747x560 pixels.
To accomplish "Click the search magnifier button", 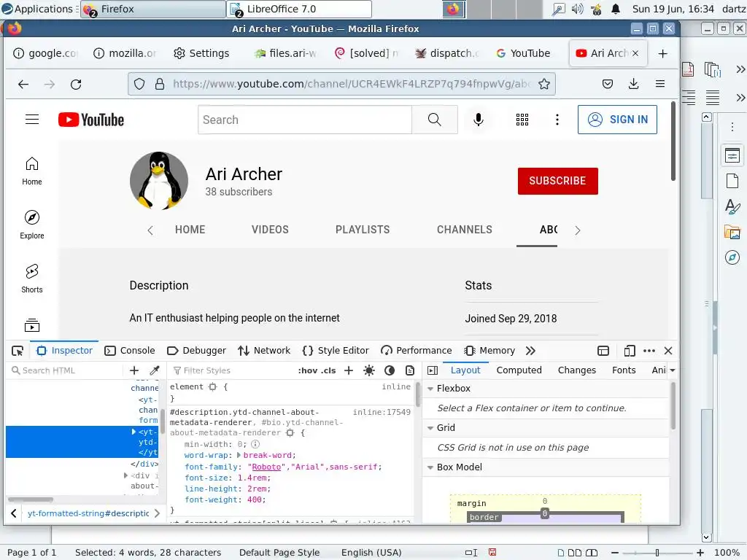I will pos(435,120).
